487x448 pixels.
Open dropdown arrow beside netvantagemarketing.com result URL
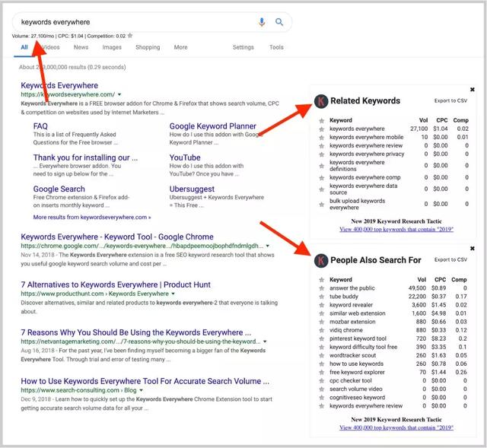(265, 342)
